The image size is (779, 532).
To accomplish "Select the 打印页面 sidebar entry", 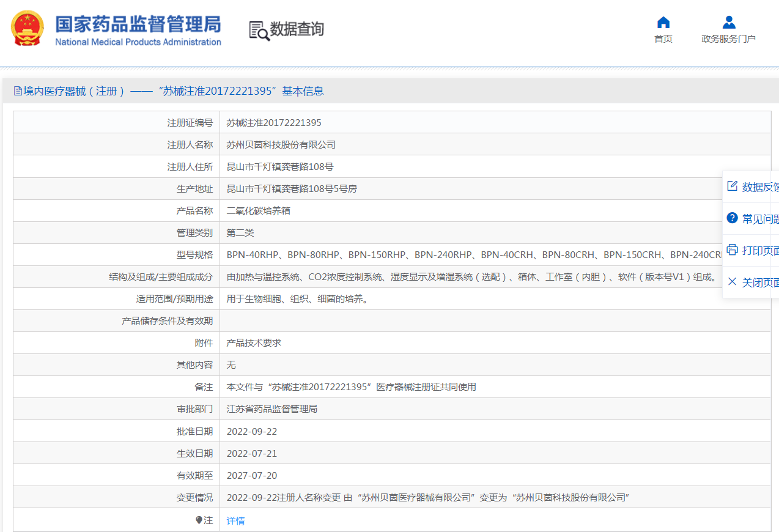I will (x=751, y=251).
